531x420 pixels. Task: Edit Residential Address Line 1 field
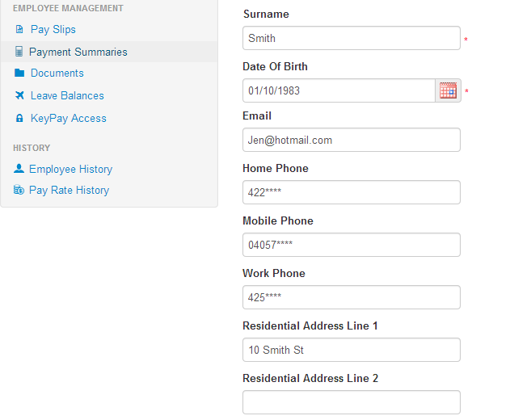[351, 350]
